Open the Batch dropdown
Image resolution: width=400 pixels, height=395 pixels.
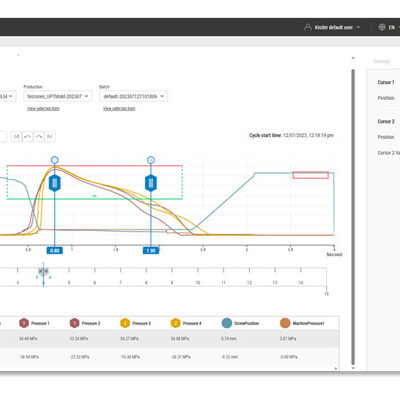pyautogui.click(x=133, y=96)
